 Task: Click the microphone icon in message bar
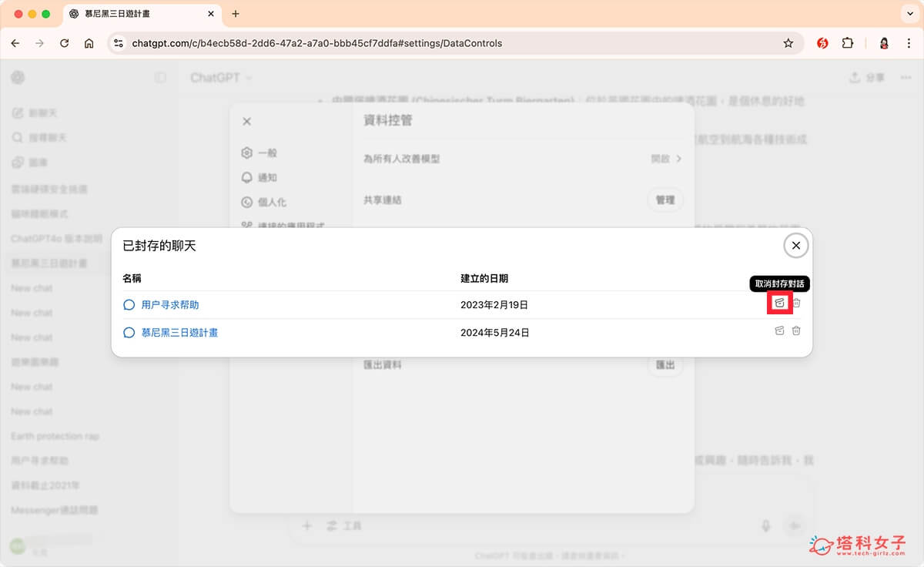click(x=764, y=526)
